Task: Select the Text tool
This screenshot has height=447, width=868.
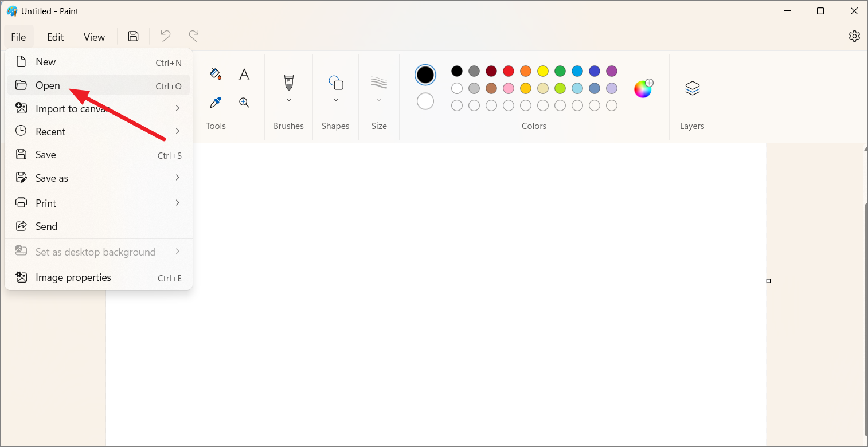Action: click(244, 74)
